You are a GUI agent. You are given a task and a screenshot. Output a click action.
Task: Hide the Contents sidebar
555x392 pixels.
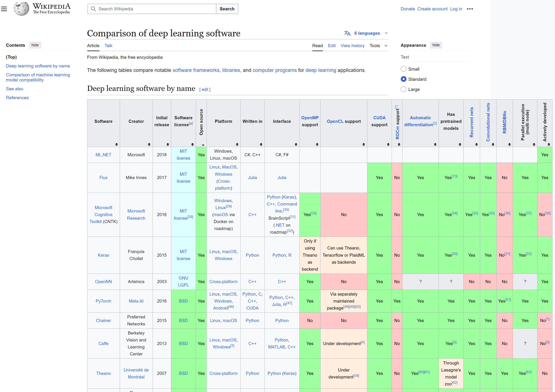35,45
